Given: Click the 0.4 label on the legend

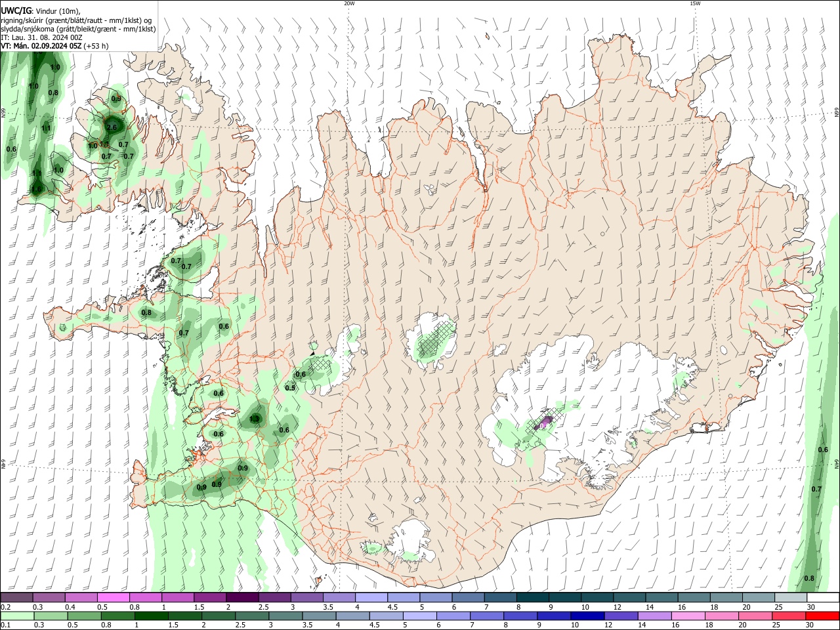Looking at the screenshot, I should [x=70, y=607].
